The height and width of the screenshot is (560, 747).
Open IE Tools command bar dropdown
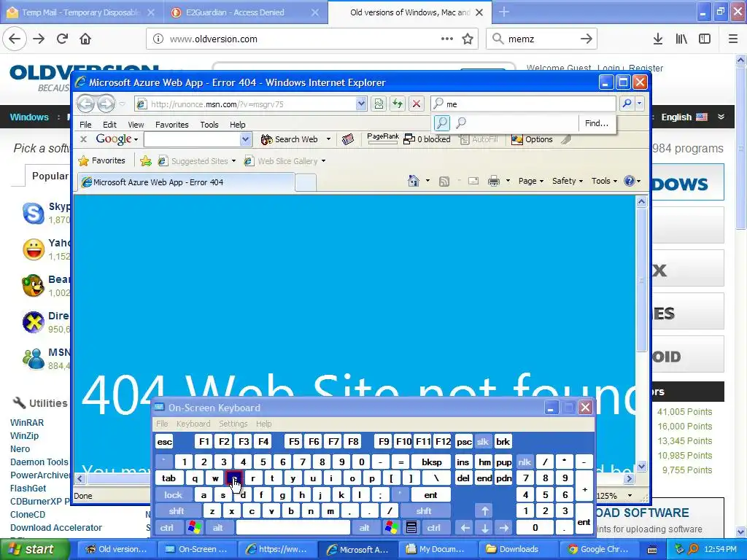[x=604, y=181]
